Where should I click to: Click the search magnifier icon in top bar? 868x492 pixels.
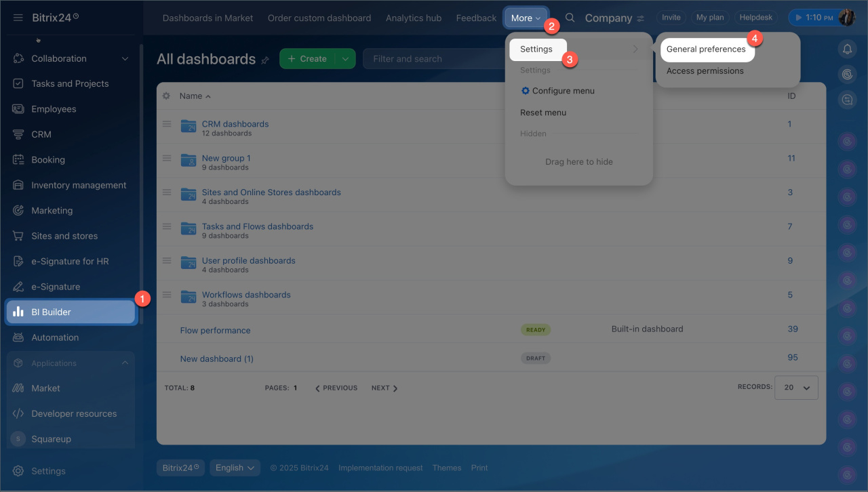point(570,18)
